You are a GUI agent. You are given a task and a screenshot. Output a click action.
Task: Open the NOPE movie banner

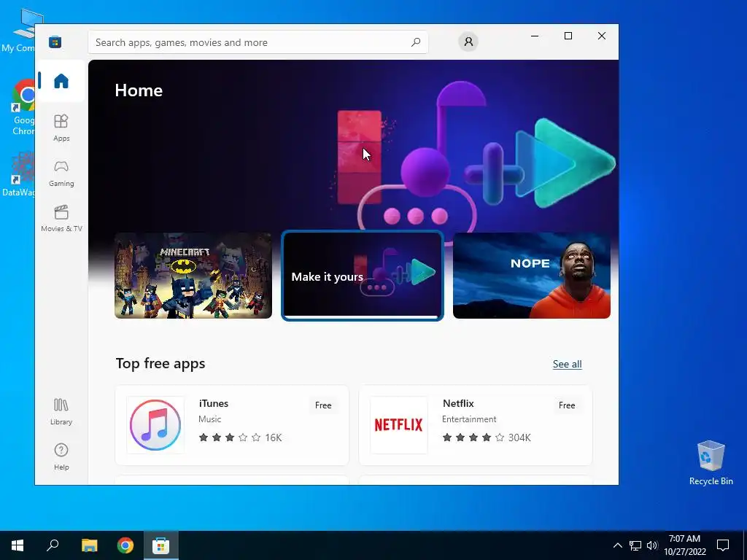pyautogui.click(x=532, y=276)
